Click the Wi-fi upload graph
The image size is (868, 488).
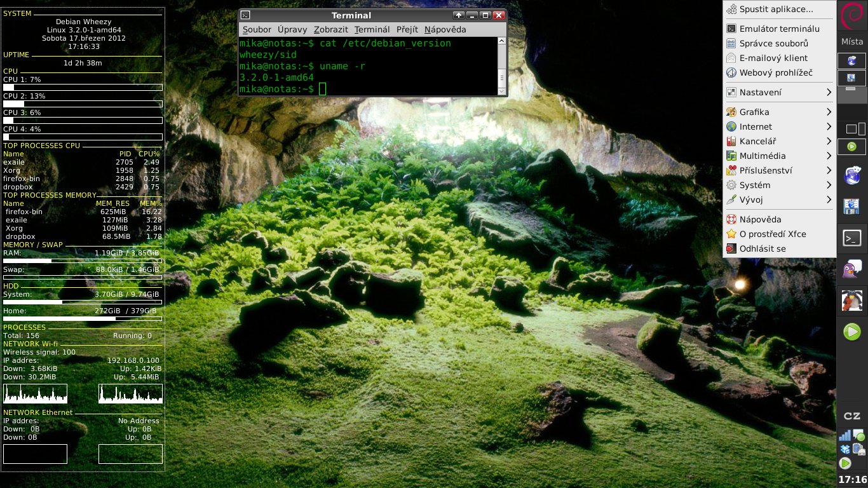click(130, 393)
